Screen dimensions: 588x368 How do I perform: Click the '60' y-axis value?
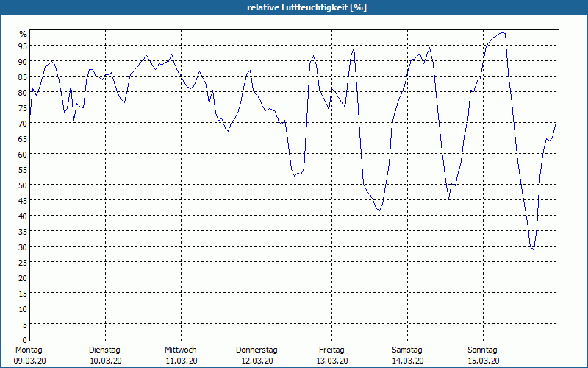tap(23, 154)
